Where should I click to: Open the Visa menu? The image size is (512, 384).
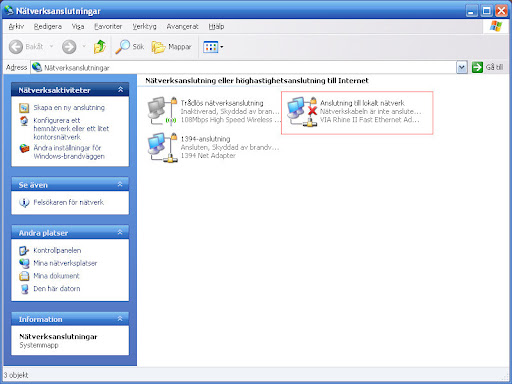point(78,26)
